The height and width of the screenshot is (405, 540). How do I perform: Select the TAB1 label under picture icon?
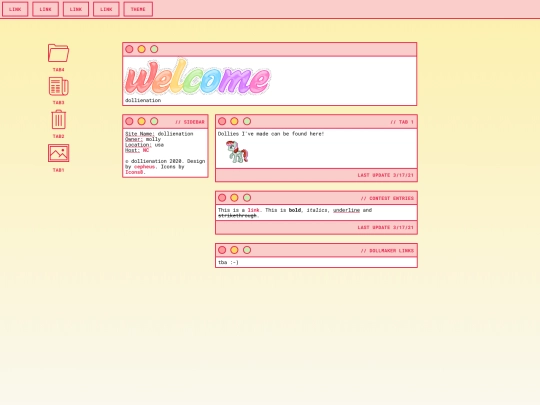tap(59, 170)
